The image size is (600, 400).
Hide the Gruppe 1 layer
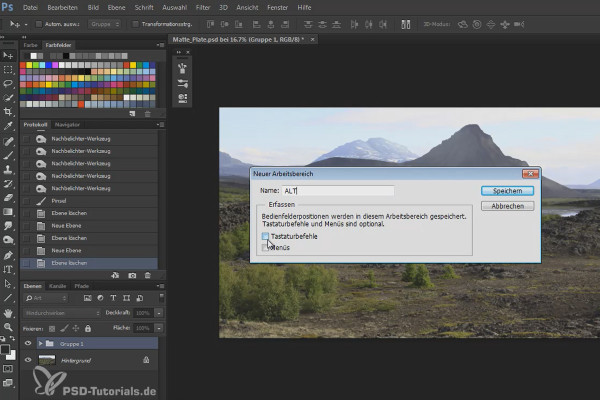[28, 343]
